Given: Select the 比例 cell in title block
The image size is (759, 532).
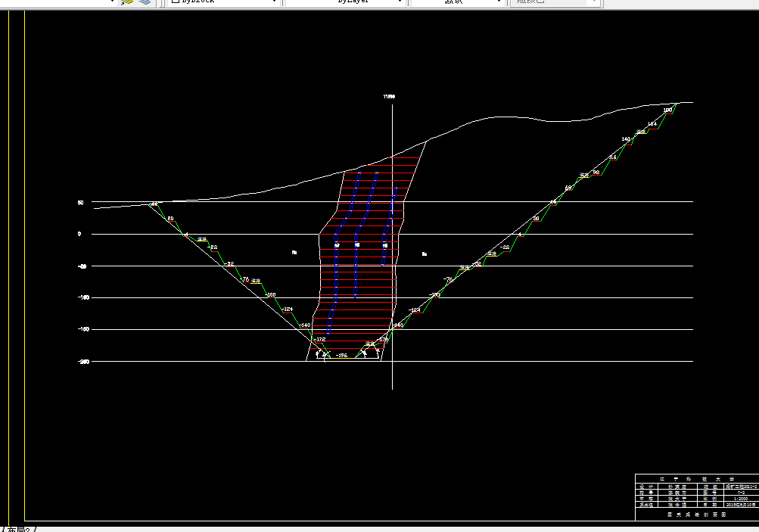Looking at the screenshot, I should (711, 499).
